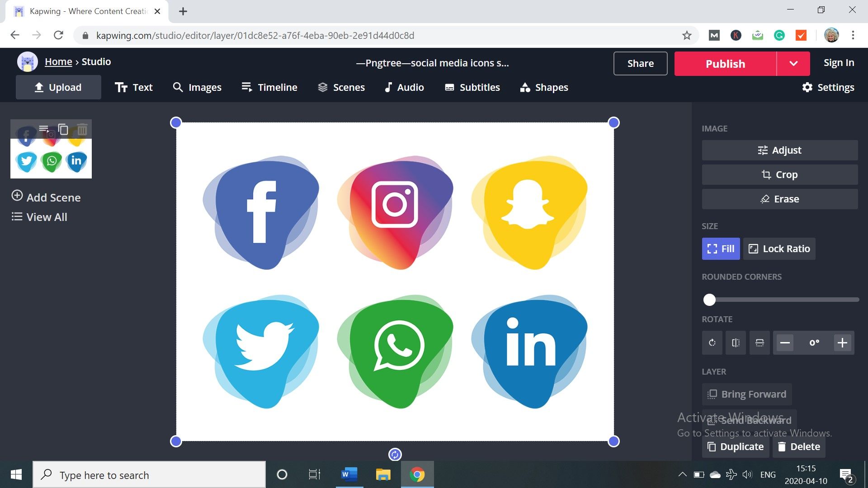Click the Share button
The image size is (868, 488).
point(640,64)
